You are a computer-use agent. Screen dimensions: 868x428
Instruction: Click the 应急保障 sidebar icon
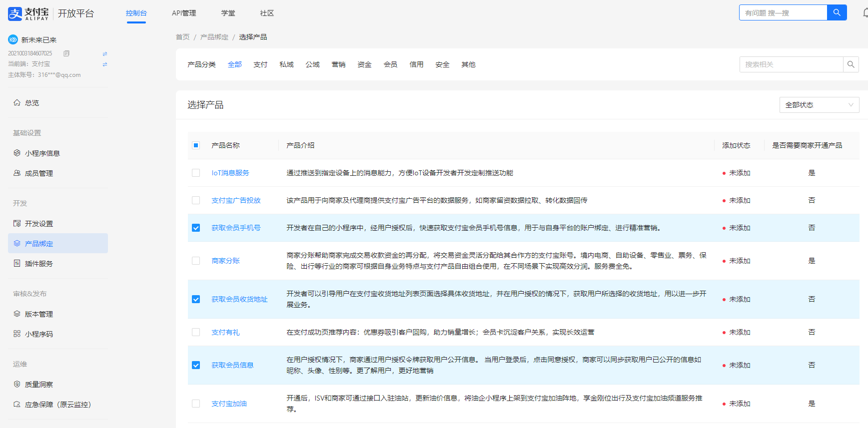coord(17,404)
